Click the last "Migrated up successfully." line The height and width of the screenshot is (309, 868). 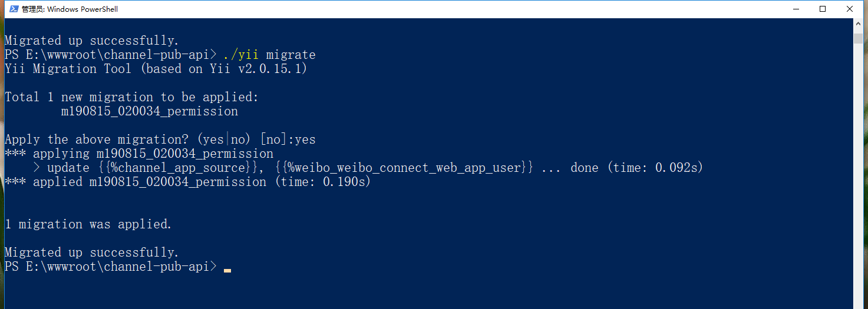91,252
